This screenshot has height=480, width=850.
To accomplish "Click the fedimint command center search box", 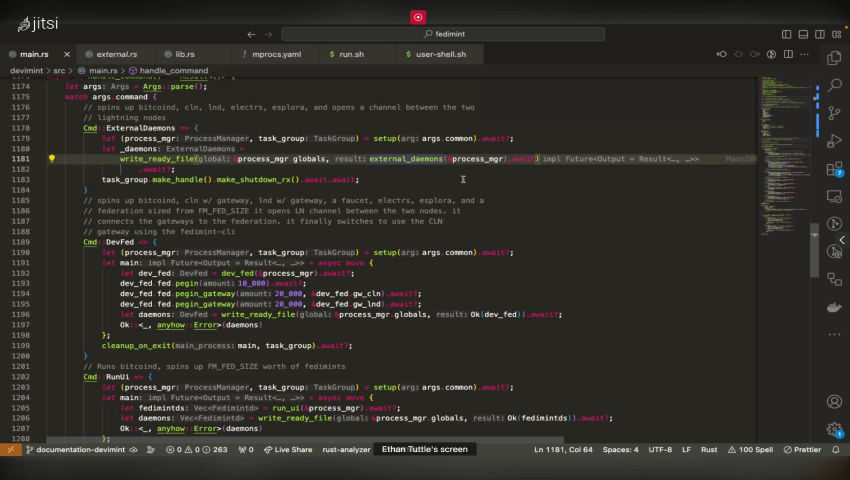I will pos(440,34).
